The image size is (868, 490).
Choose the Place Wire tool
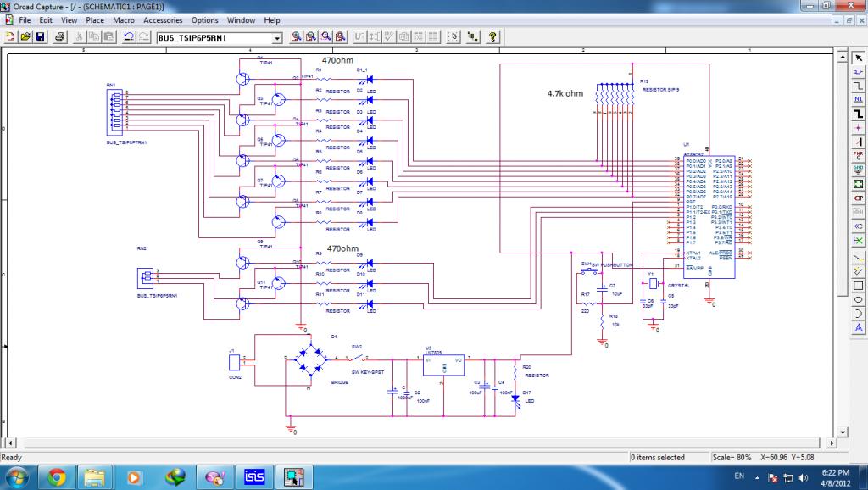[858, 85]
